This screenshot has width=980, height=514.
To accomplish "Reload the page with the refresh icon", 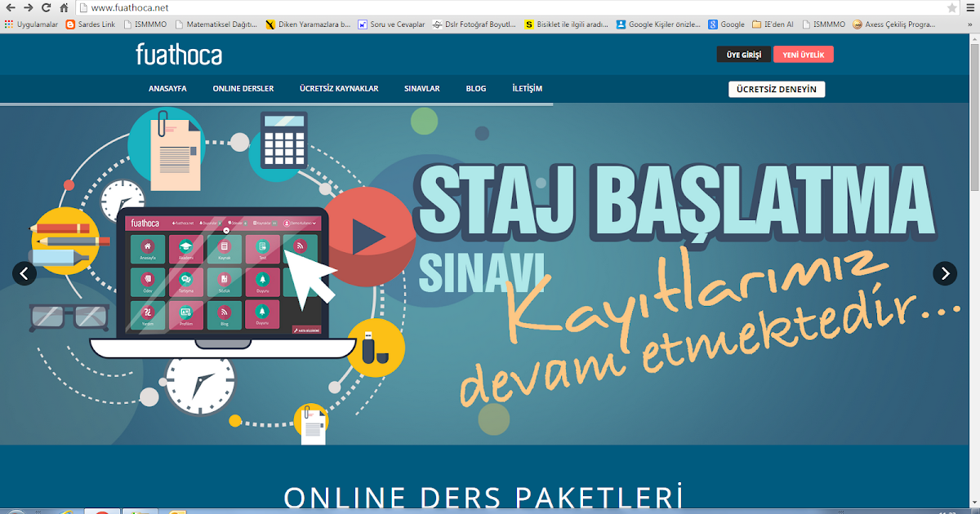I will [x=46, y=7].
